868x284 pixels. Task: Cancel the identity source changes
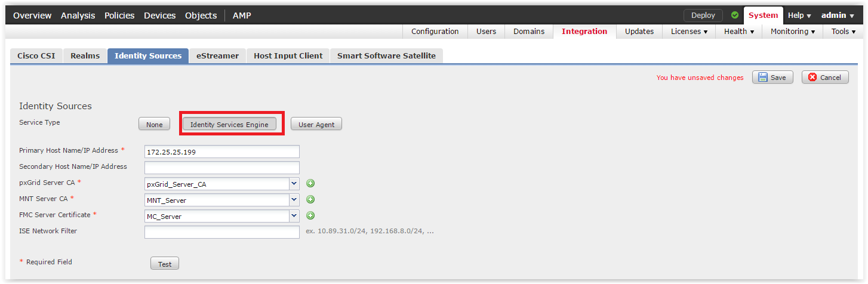tap(825, 78)
